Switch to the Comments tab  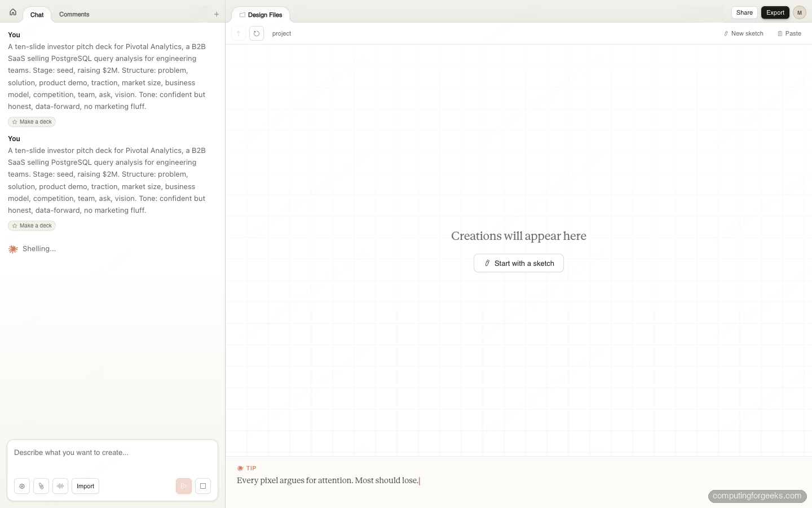(74, 14)
